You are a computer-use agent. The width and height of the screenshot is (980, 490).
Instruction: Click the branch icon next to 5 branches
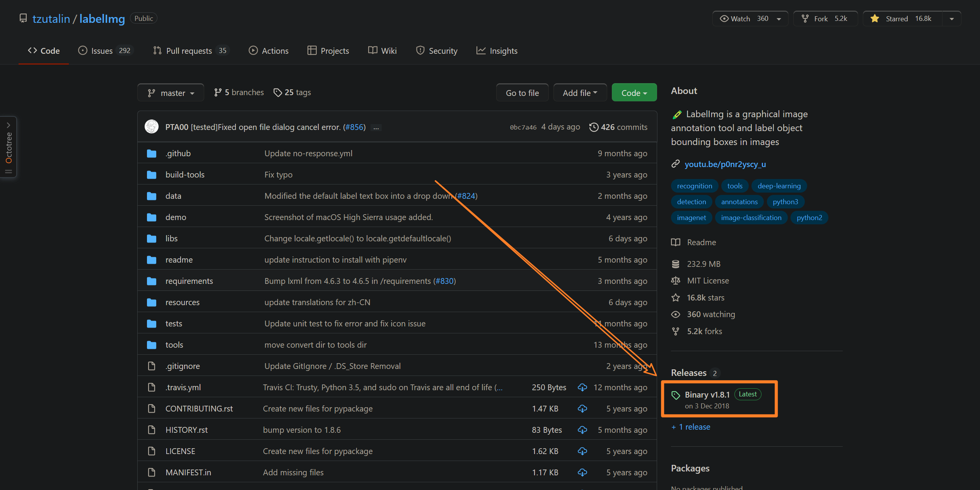[218, 92]
